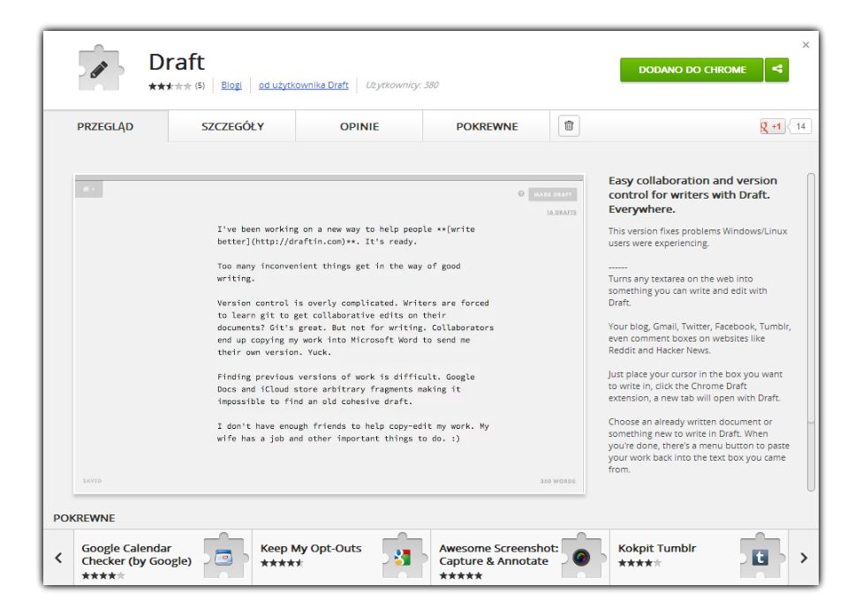This screenshot has height=616, width=862.
Task: Switch to the PRZEGLĄD tab
Action: 106,126
